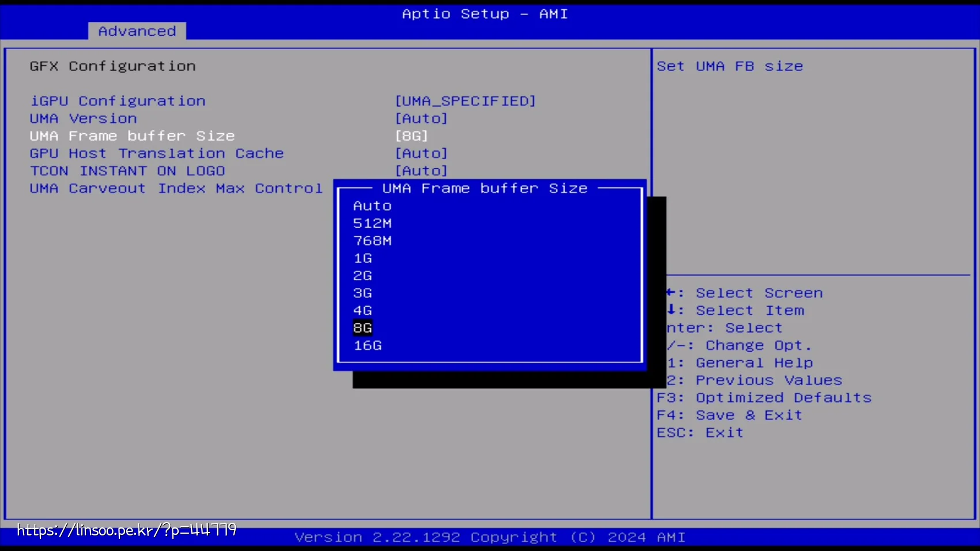Click the Enter: Select key hint
Image resolution: width=980 pixels, height=551 pixels.
click(x=725, y=328)
